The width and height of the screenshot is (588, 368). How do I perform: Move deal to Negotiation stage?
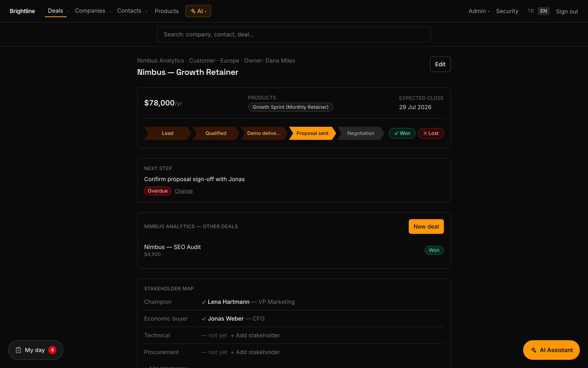point(361,133)
